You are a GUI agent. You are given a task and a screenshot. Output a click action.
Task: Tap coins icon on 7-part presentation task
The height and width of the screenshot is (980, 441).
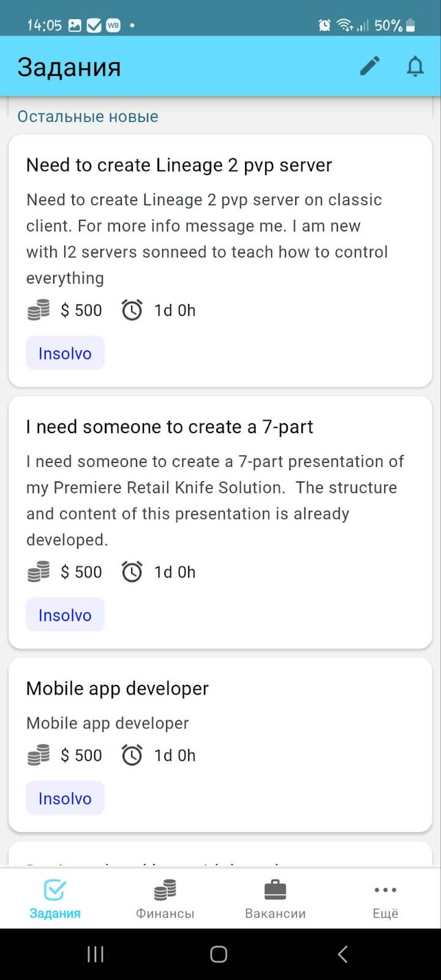pyautogui.click(x=39, y=572)
